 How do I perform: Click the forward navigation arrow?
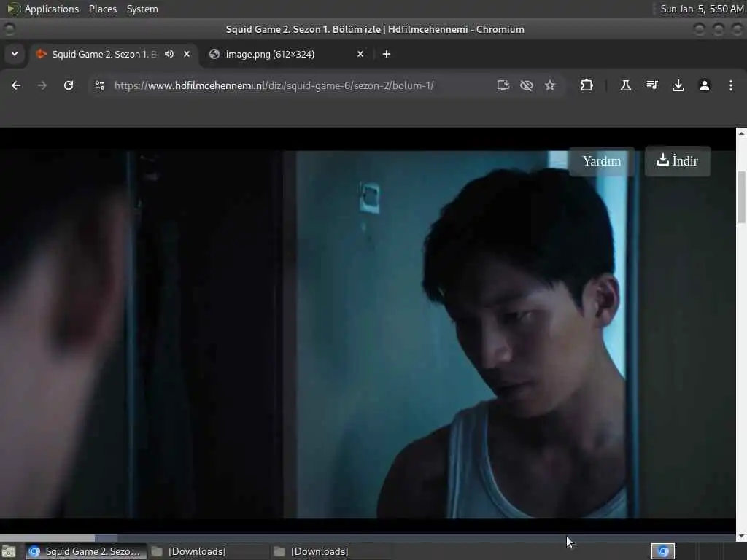(42, 85)
